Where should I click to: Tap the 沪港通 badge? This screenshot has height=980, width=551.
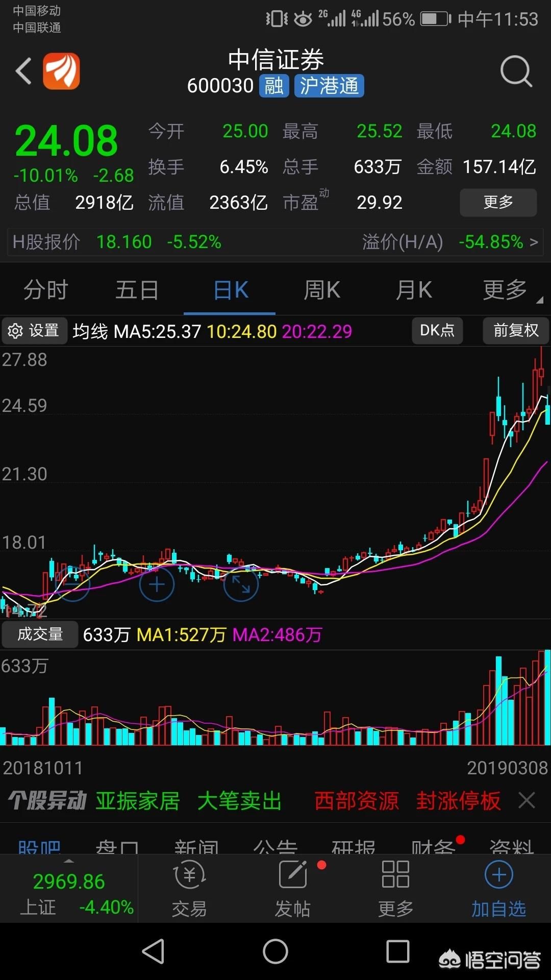329,86
